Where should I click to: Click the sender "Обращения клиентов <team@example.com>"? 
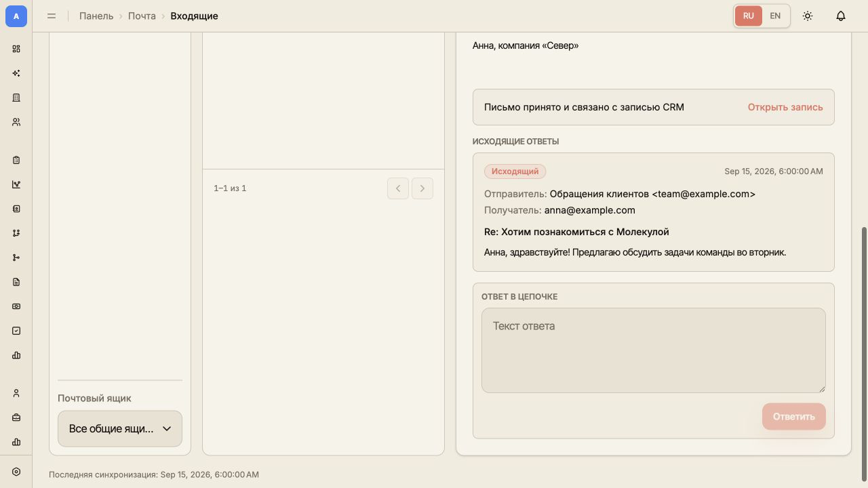(652, 194)
